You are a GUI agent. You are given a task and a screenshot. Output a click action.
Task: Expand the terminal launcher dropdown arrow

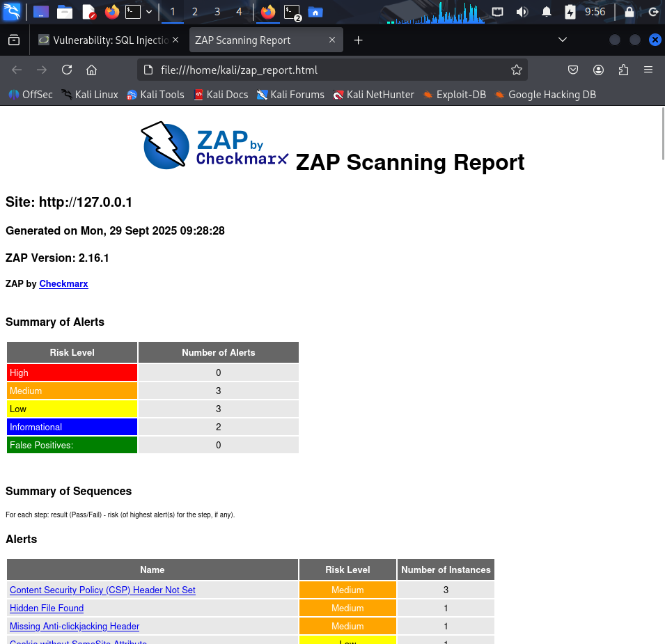[149, 12]
